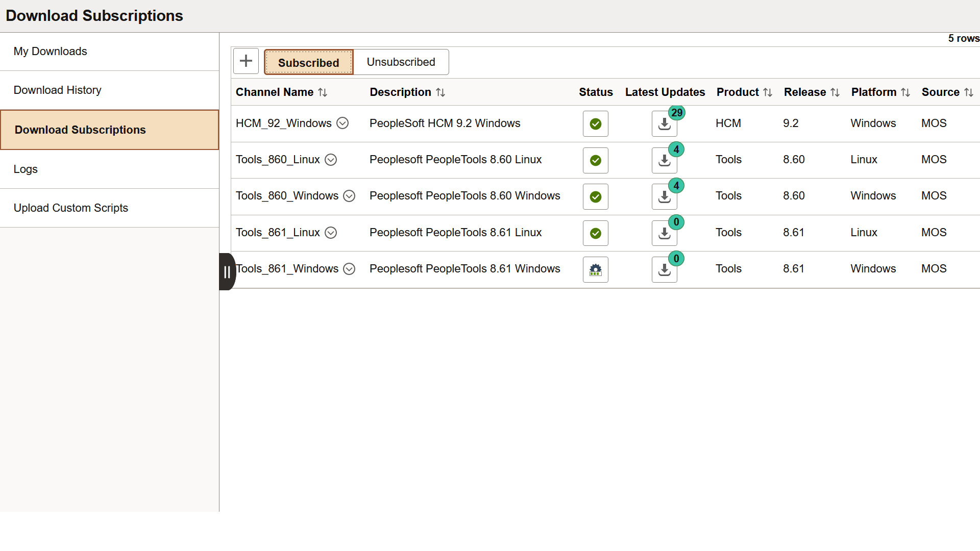
Task: Open the download icon for Tools_860_Windows
Action: click(x=664, y=196)
